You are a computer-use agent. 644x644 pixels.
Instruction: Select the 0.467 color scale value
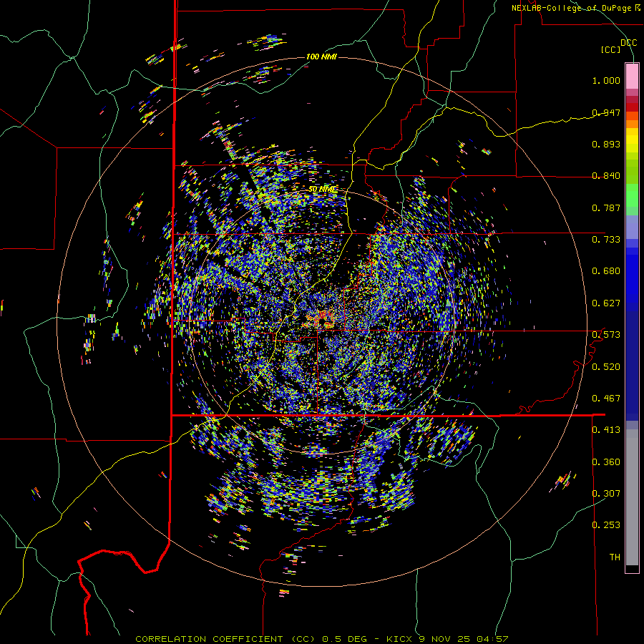[x=606, y=398]
